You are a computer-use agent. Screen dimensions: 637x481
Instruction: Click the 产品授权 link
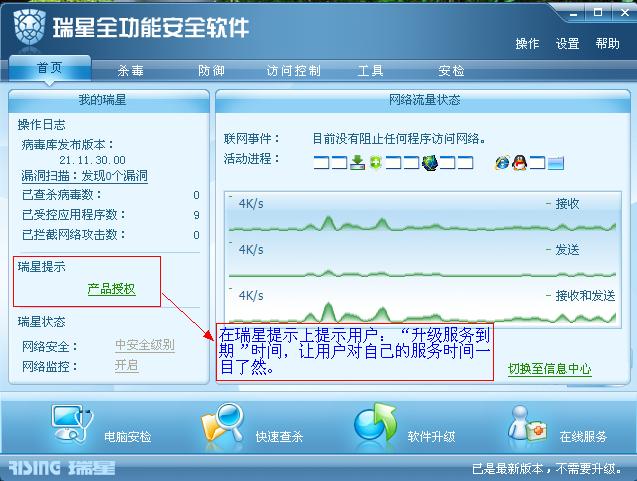(111, 289)
